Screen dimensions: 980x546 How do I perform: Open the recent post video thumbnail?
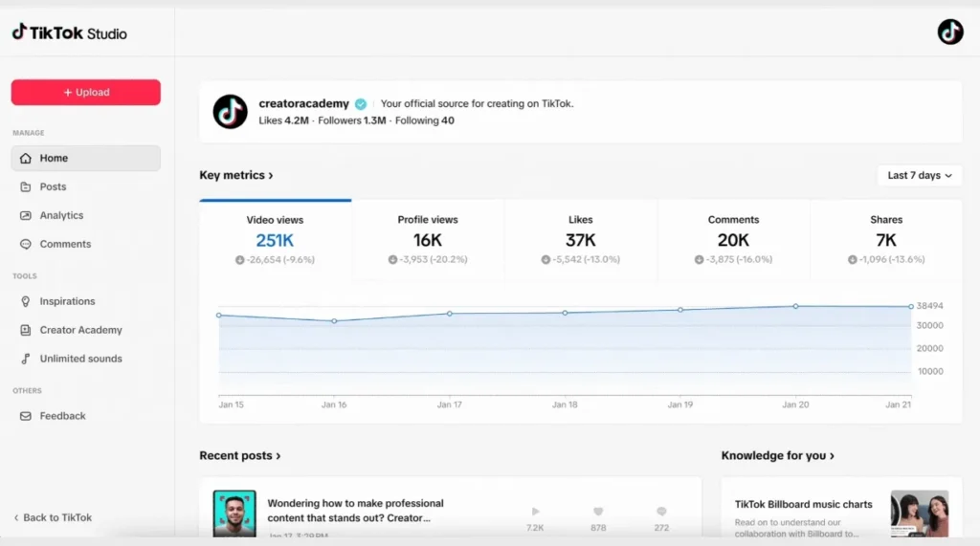pyautogui.click(x=234, y=513)
